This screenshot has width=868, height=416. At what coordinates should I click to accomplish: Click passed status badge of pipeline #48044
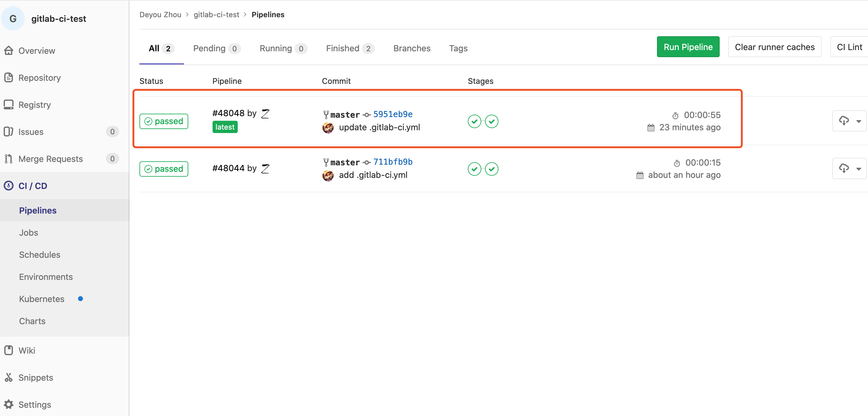click(164, 169)
